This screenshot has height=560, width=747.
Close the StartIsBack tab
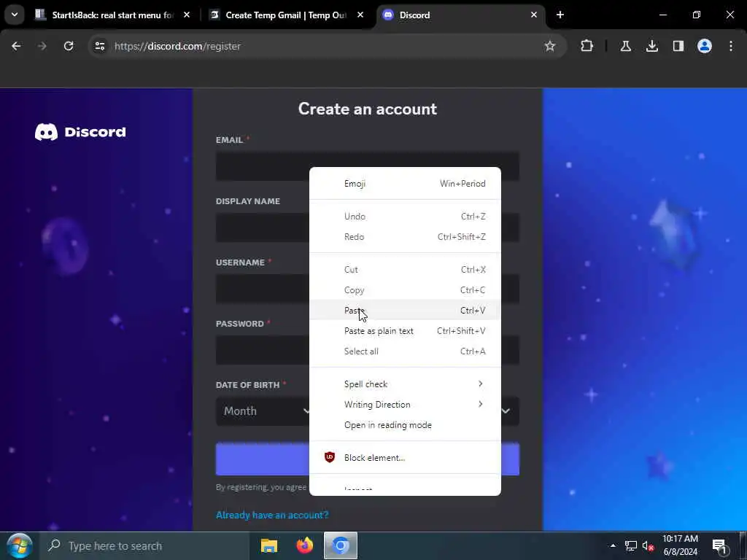[x=187, y=15]
